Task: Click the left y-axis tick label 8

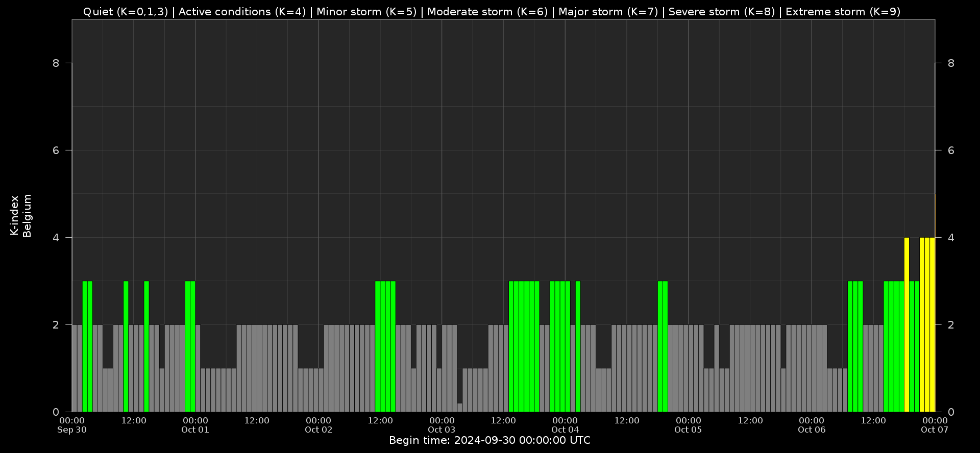Action: (56, 63)
